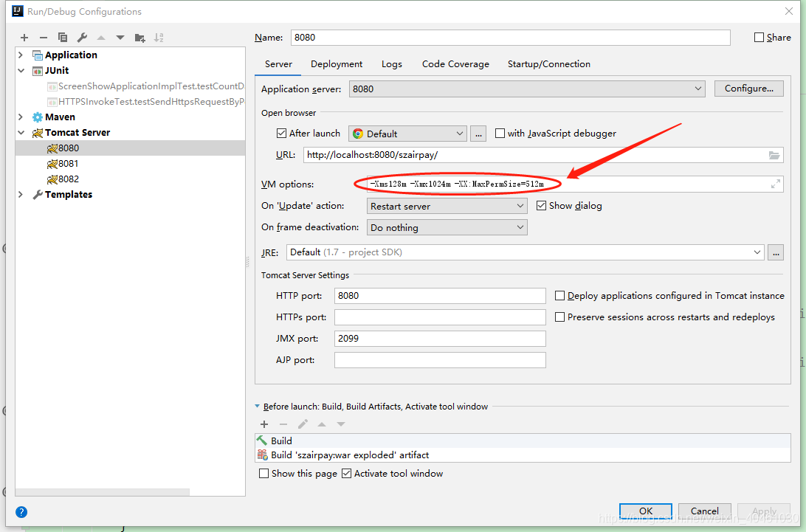
Task: Open the Default browser dropdown
Action: (407, 134)
